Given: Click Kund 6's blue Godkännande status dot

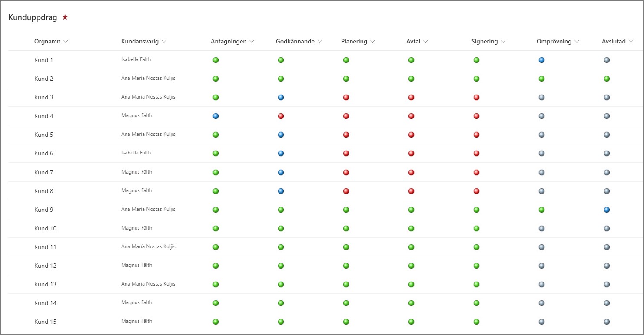Looking at the screenshot, I should coord(281,153).
